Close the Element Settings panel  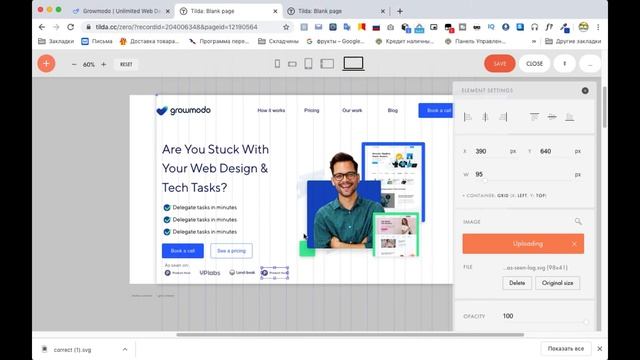[585, 91]
